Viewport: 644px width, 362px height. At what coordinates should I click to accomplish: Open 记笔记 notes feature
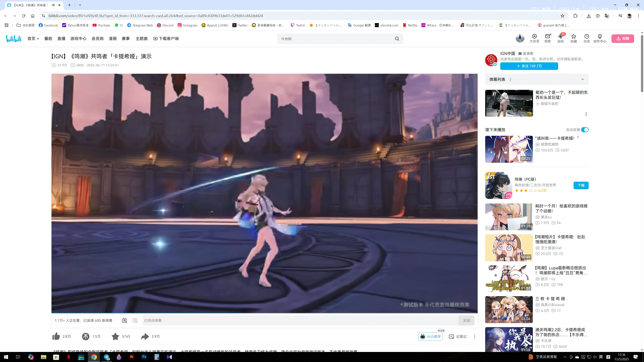pyautogui.click(x=458, y=336)
